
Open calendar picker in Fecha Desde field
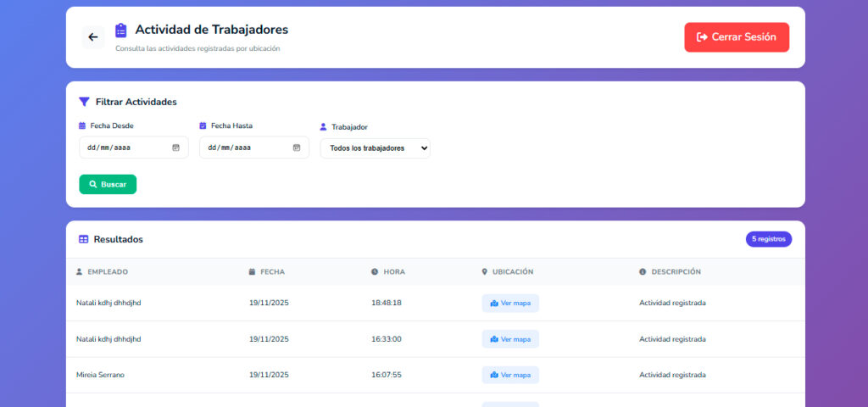[x=176, y=148]
